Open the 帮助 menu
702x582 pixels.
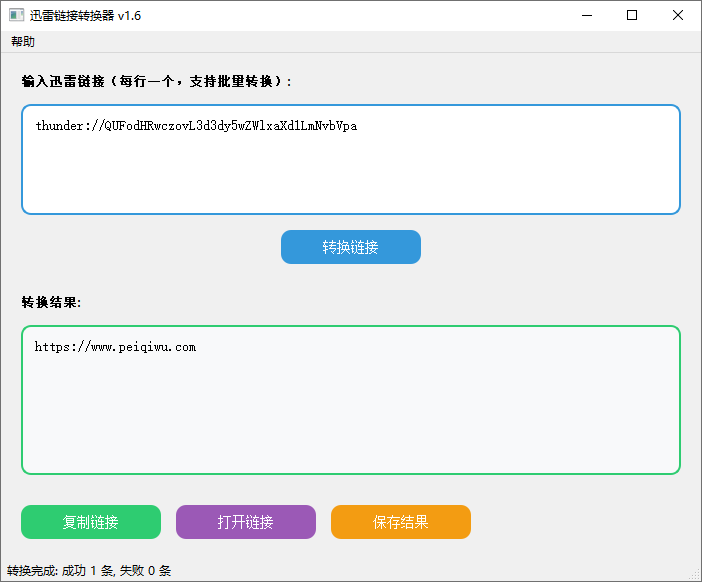23,42
